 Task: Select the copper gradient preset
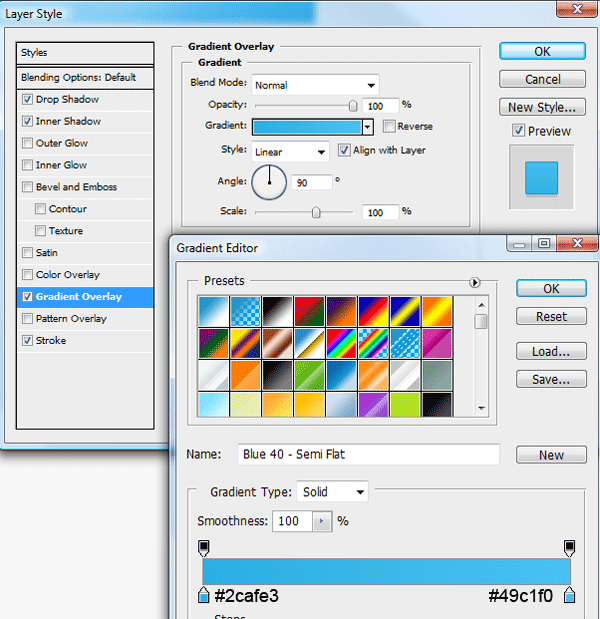[x=278, y=343]
